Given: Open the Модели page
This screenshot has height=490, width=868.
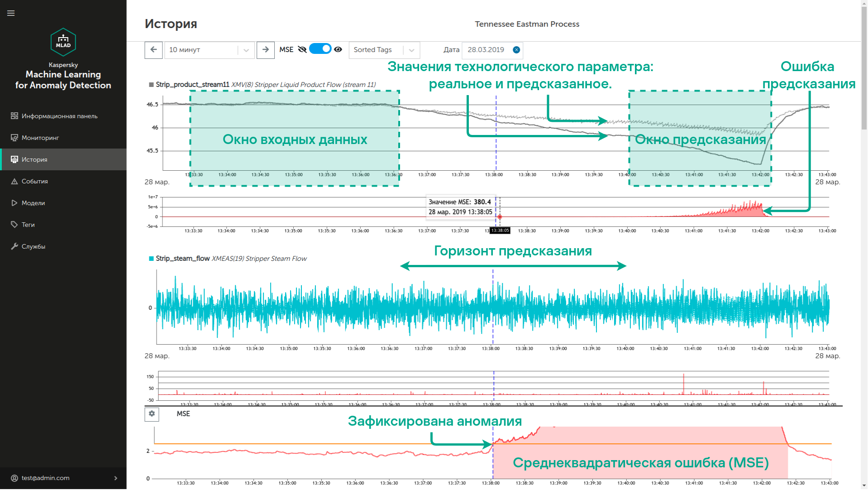Looking at the screenshot, I should point(33,203).
